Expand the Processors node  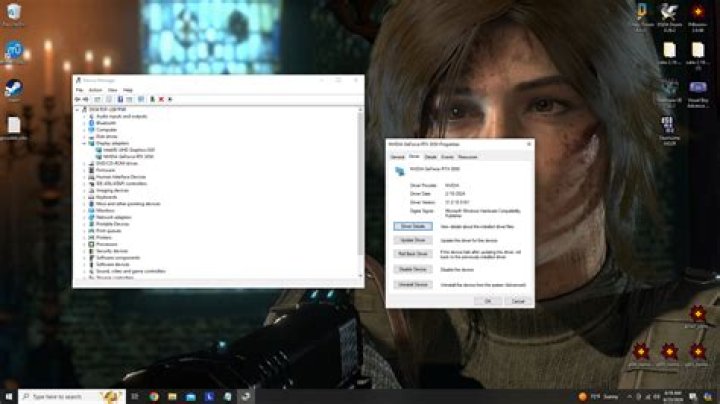84,244
